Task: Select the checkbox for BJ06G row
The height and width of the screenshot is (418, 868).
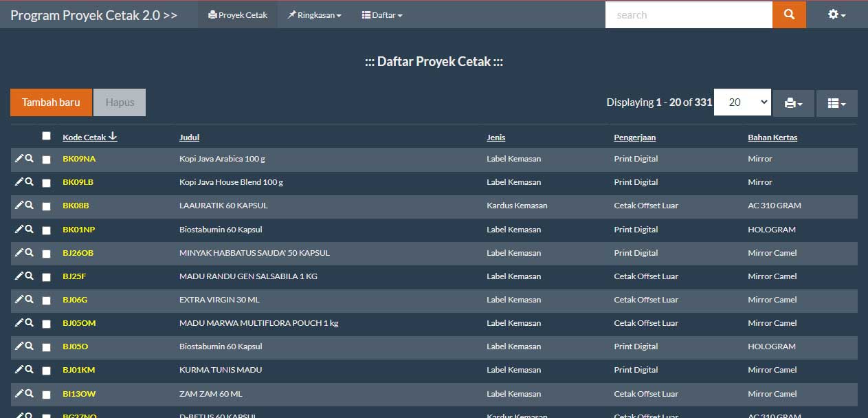Action: tap(46, 300)
